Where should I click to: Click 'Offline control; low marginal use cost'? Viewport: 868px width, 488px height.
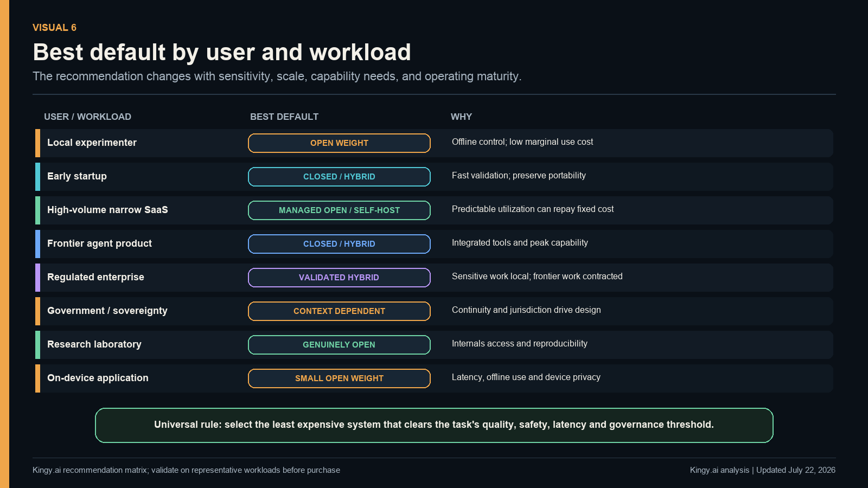click(x=522, y=142)
